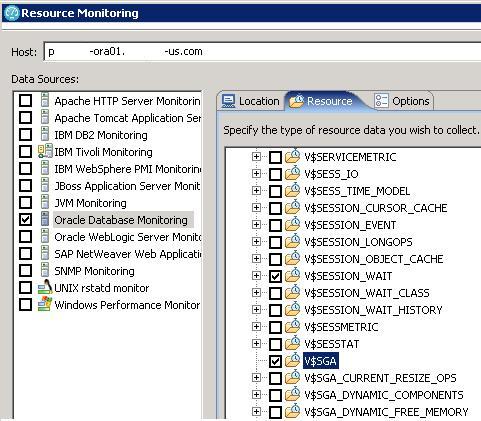Check the V$SESSION_EVENT resource checkbox
This screenshot has width=481, height=421.
(x=275, y=225)
